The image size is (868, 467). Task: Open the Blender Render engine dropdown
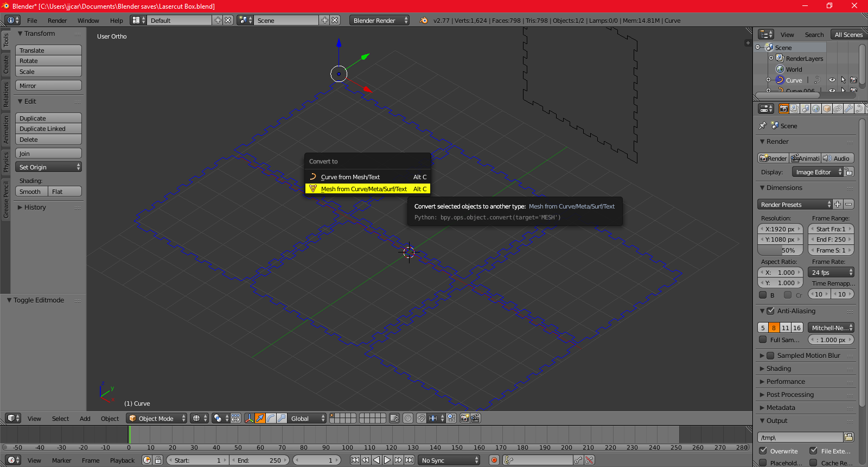pyautogui.click(x=380, y=20)
